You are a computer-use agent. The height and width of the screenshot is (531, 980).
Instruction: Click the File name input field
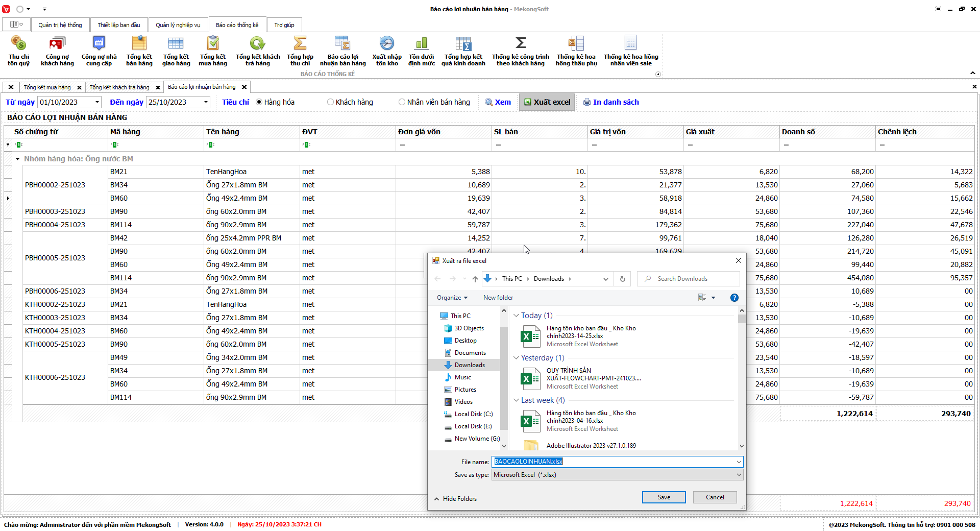[612, 462]
